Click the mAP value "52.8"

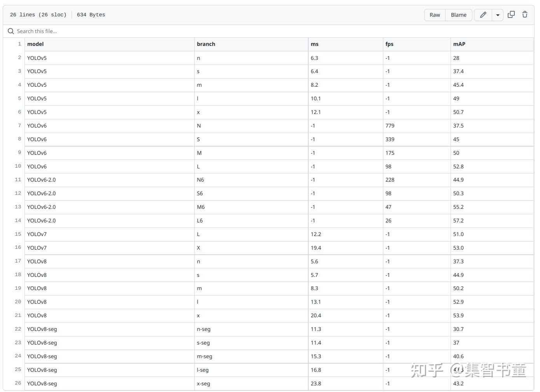tap(458, 166)
